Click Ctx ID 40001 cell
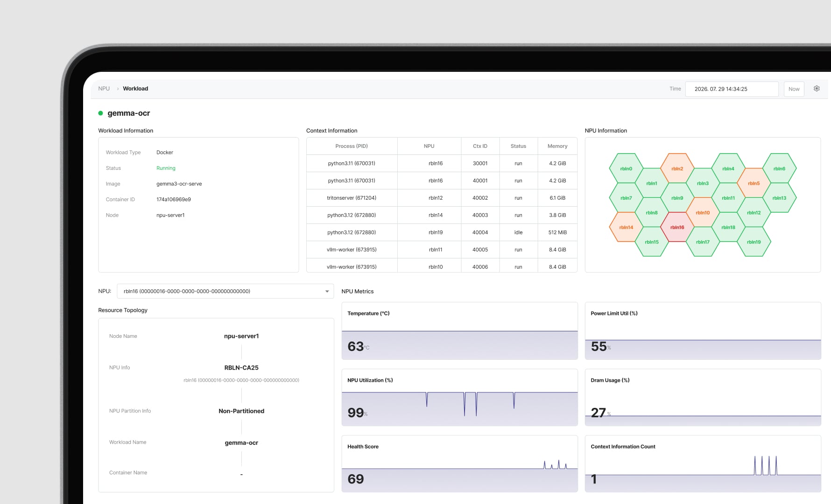 point(480,181)
